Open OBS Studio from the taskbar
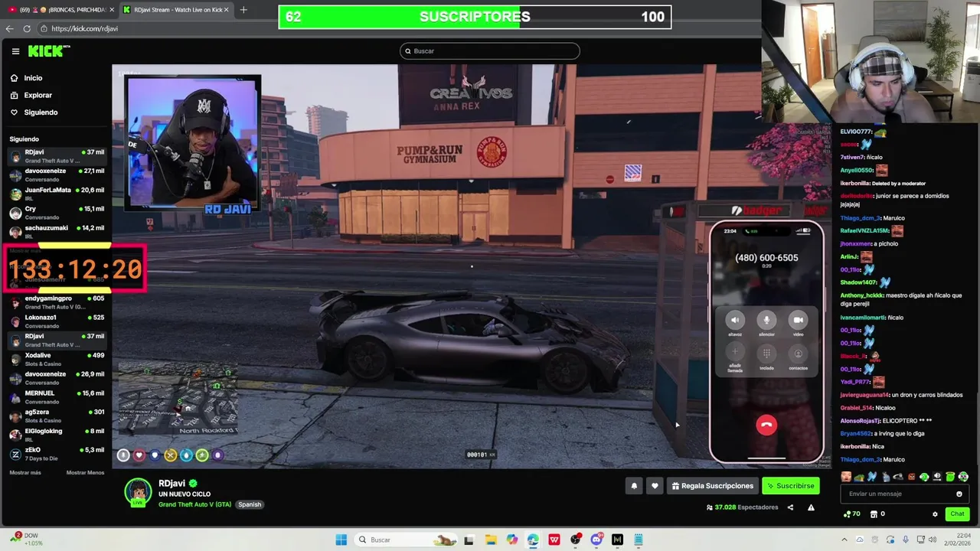Image resolution: width=980 pixels, height=551 pixels. 575,540
